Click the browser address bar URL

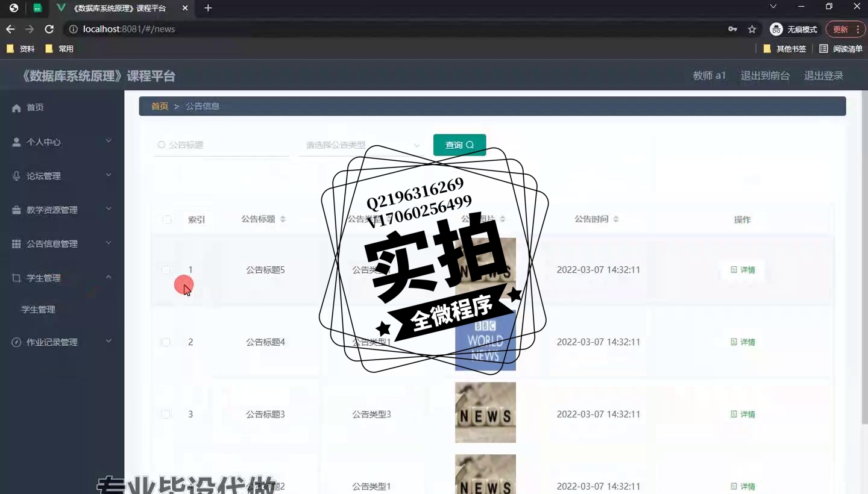(129, 29)
